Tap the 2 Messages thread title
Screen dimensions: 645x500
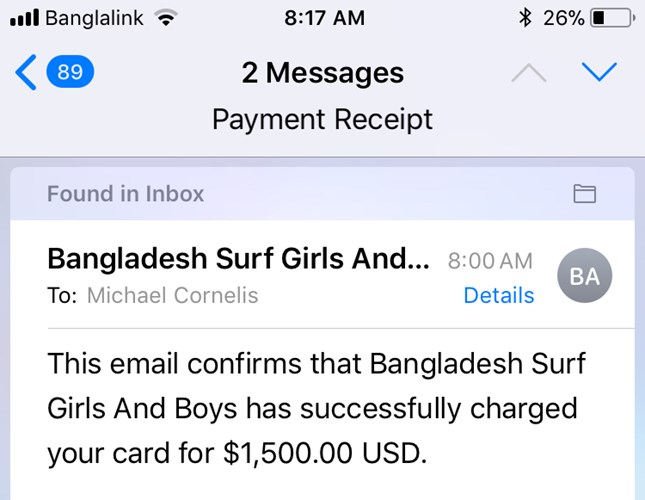(322, 73)
